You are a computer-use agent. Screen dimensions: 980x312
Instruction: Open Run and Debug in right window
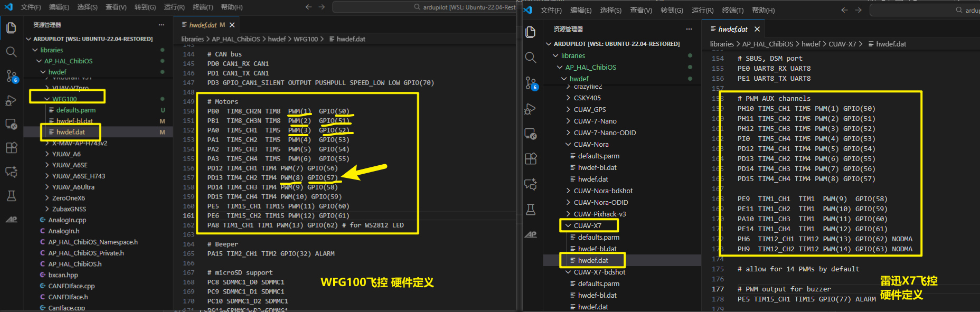(531, 109)
